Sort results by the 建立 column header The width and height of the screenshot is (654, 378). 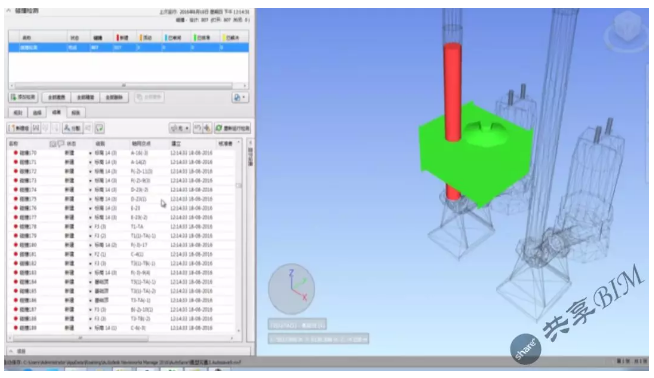pos(176,144)
